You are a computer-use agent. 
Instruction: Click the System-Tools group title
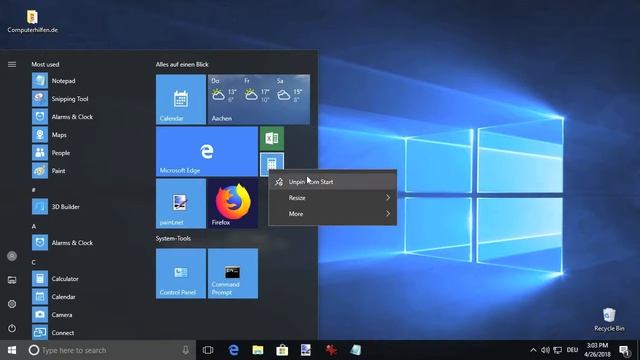click(x=173, y=238)
